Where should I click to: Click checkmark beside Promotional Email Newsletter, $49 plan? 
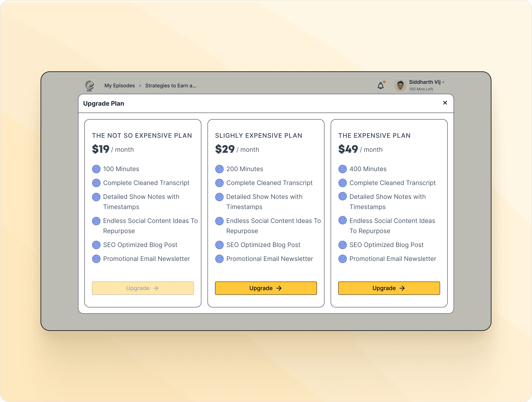(x=343, y=259)
